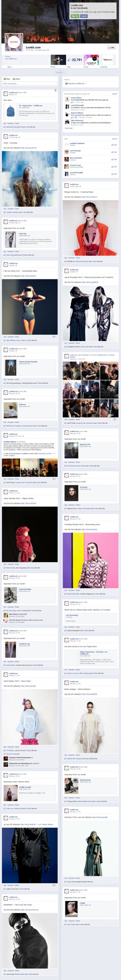Switch to the Photo tab in composer

(17, 79)
